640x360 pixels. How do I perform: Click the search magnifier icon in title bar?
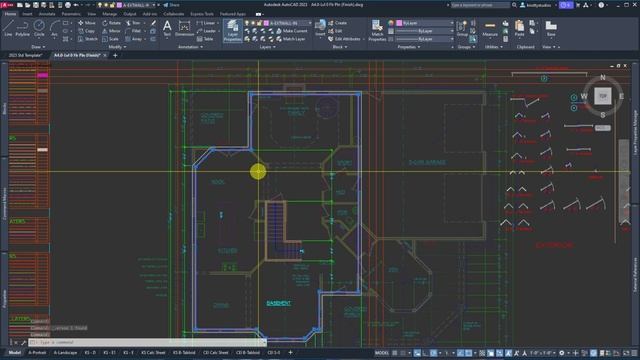click(514, 5)
